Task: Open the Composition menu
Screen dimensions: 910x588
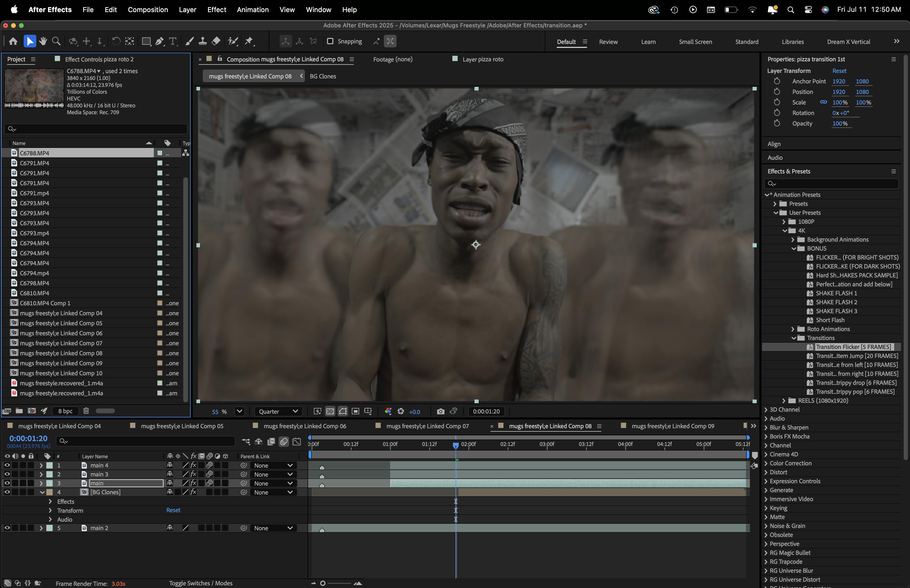Action: [x=148, y=9]
